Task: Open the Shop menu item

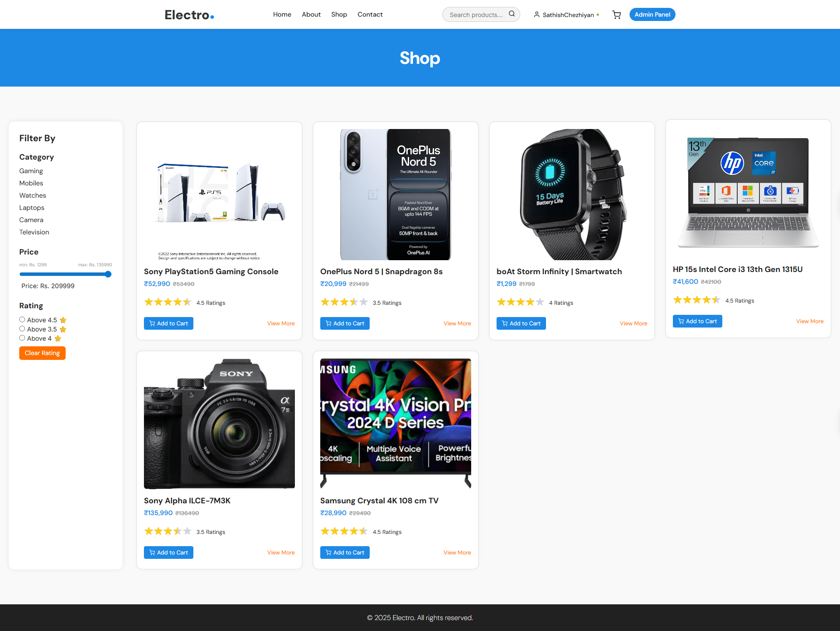Action: pos(339,14)
